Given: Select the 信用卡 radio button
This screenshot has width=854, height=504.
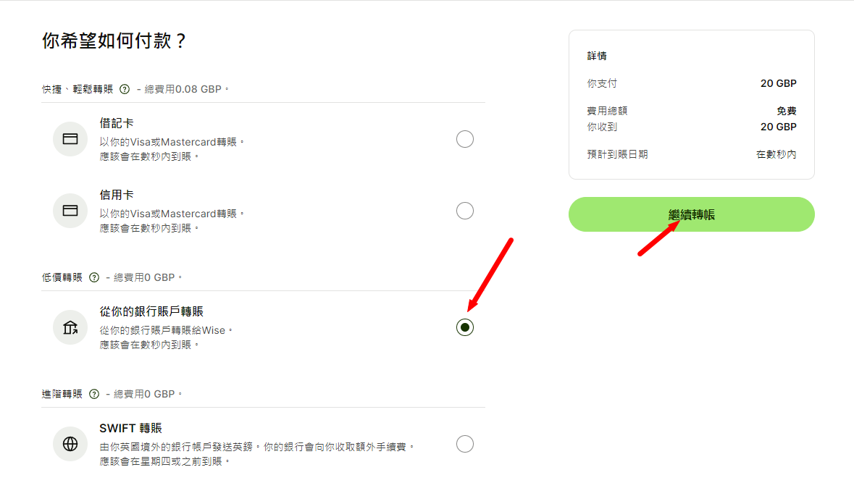Looking at the screenshot, I should [x=464, y=211].
